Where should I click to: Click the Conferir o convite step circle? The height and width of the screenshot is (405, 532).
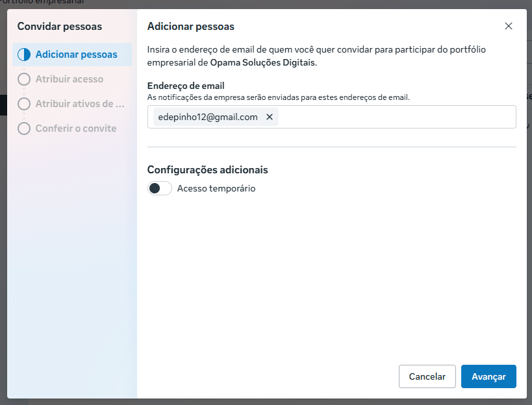(24, 129)
